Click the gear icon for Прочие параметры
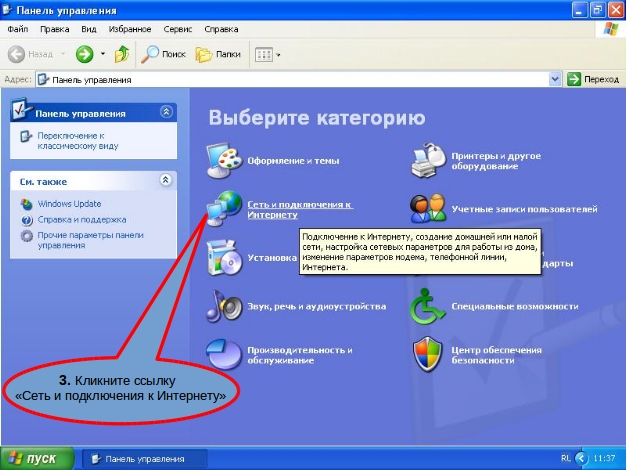Viewport: 628px width, 470px height. click(26, 236)
